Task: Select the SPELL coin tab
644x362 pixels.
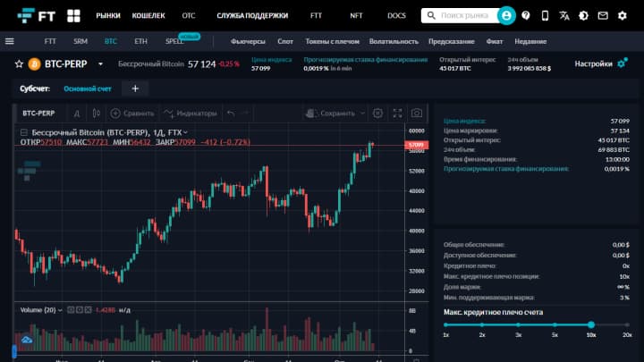Action: coord(174,41)
